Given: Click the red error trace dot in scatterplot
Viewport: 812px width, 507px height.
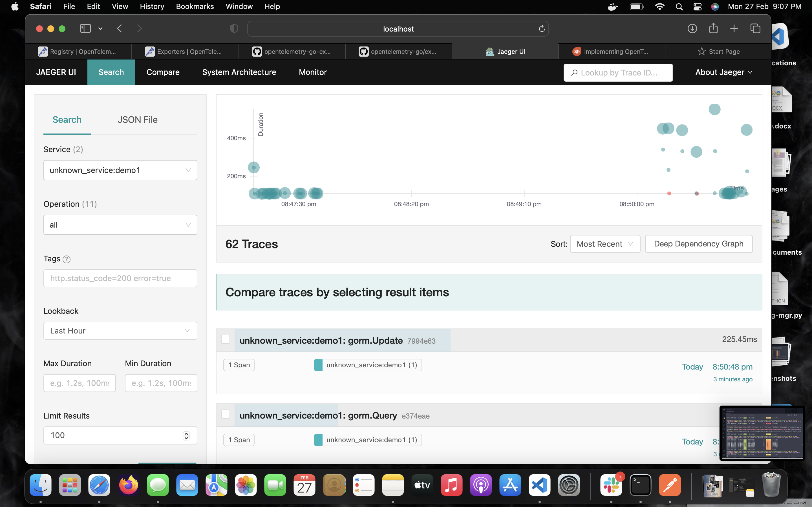Looking at the screenshot, I should click(669, 194).
